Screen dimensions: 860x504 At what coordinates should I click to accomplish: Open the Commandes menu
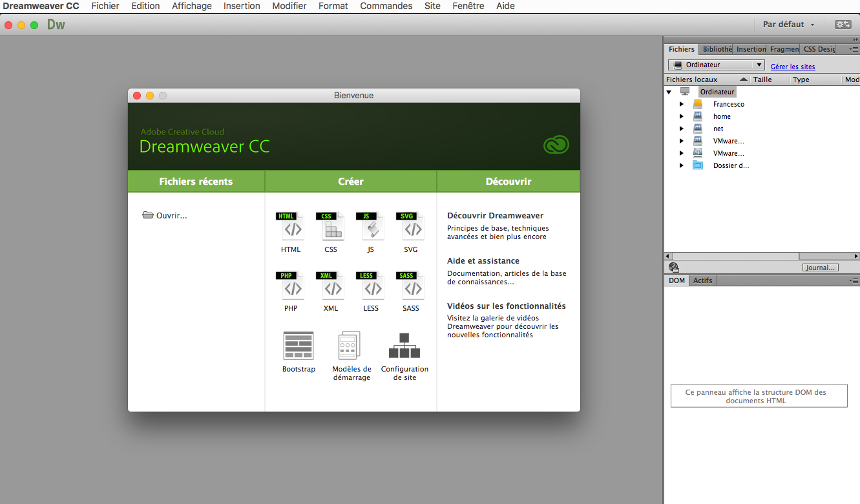click(386, 6)
